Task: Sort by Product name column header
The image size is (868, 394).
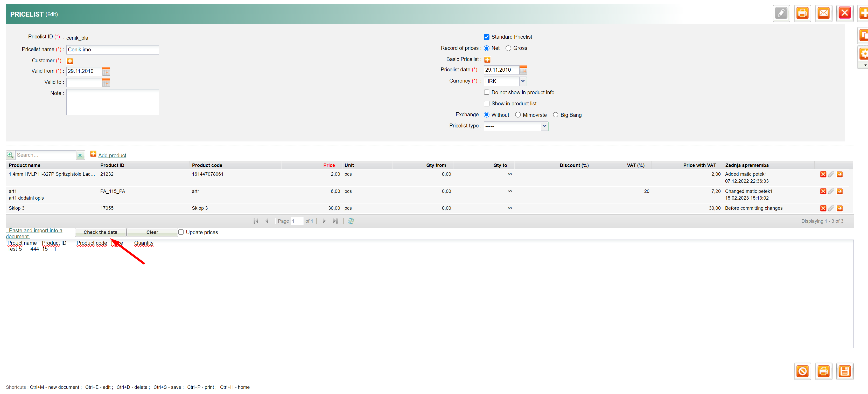Action: (24, 165)
